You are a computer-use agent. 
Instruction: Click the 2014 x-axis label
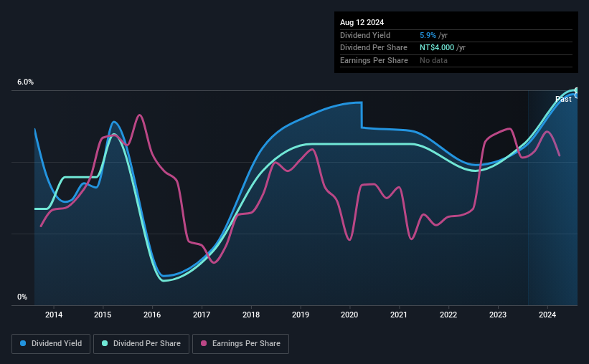54,315
